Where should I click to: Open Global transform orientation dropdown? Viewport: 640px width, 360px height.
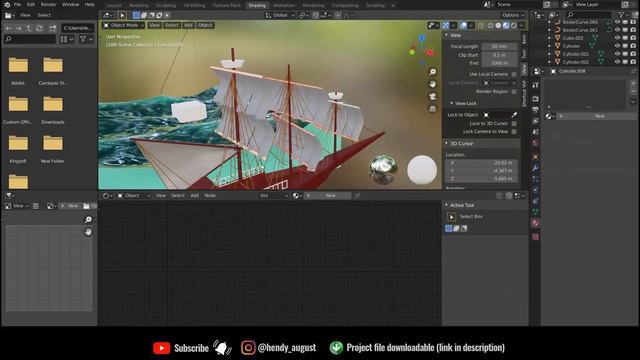(x=280, y=15)
